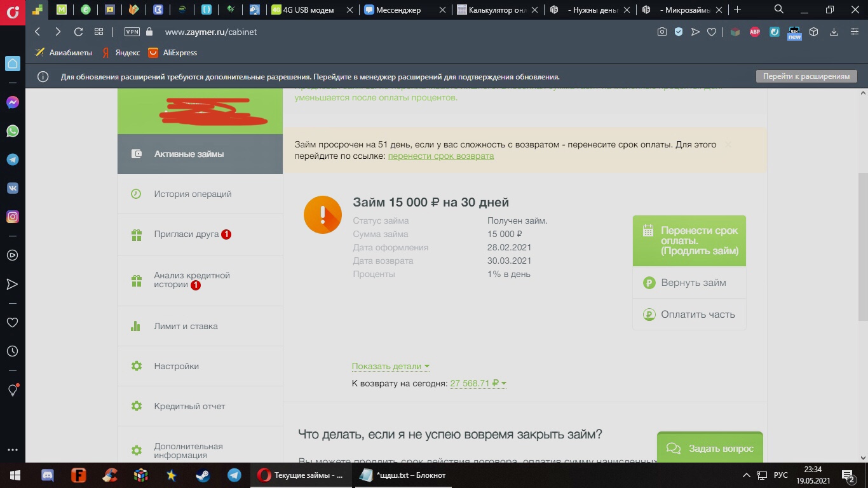Follow the перенести срок возврата link

coord(441,156)
